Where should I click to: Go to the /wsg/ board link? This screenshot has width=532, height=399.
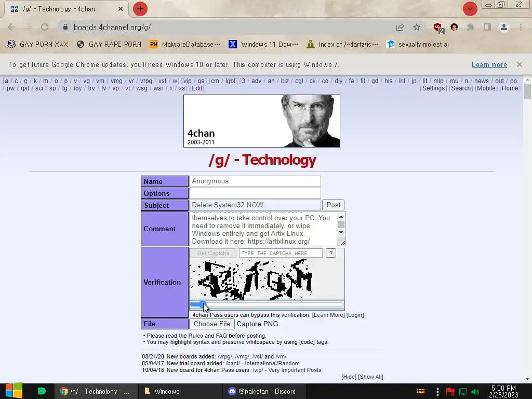pos(142,88)
